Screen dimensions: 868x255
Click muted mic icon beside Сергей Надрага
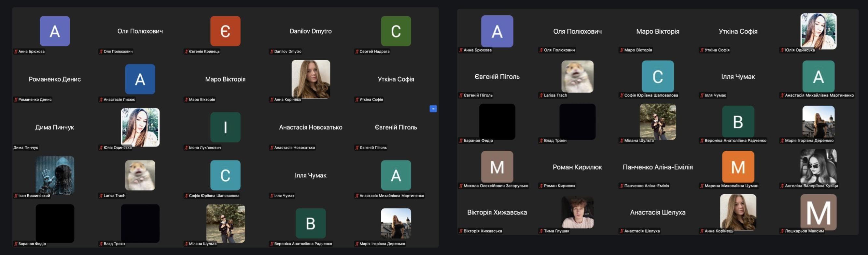(357, 52)
